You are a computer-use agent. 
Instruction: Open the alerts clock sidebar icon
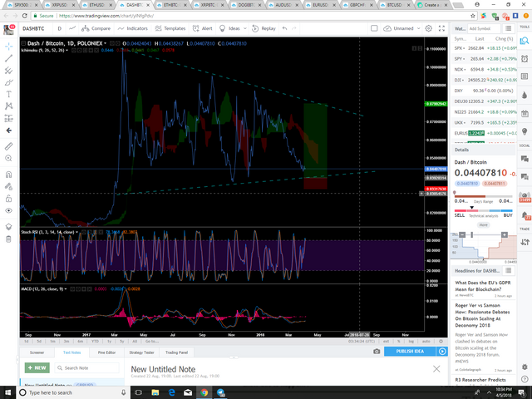[x=525, y=59]
